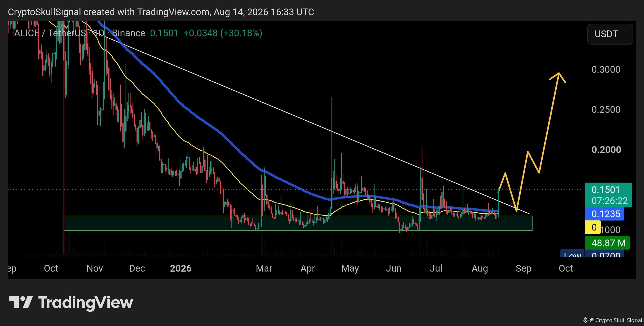644x326 pixels.
Task: Click the Aug label on time axis
Action: [x=480, y=268]
